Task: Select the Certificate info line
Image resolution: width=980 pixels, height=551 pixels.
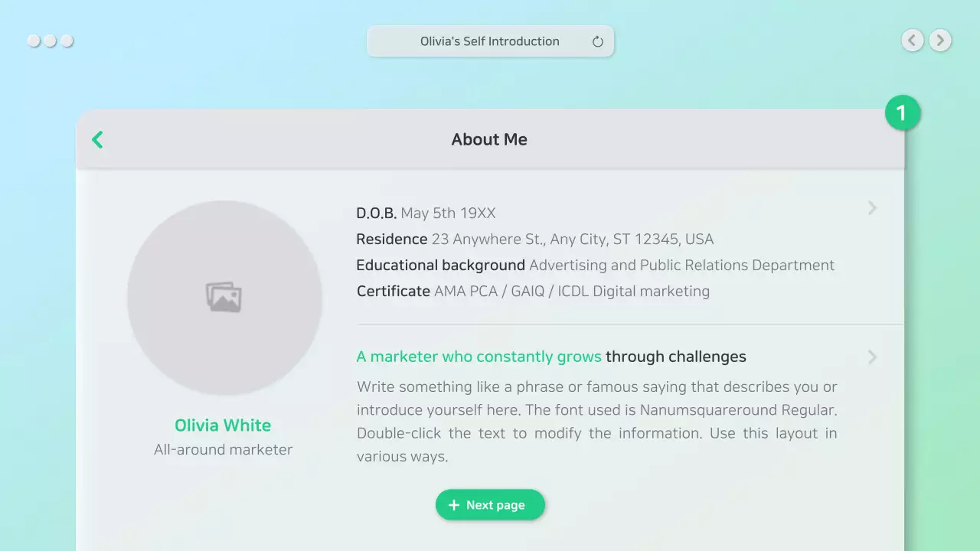Action: pyautogui.click(x=533, y=291)
